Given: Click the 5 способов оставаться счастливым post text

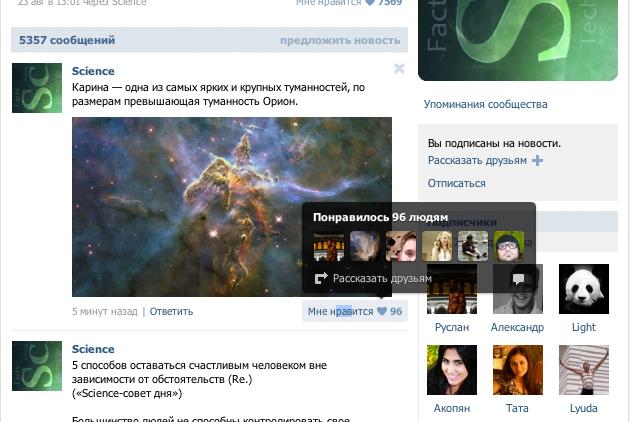Looking at the screenshot, I should click(x=199, y=379).
